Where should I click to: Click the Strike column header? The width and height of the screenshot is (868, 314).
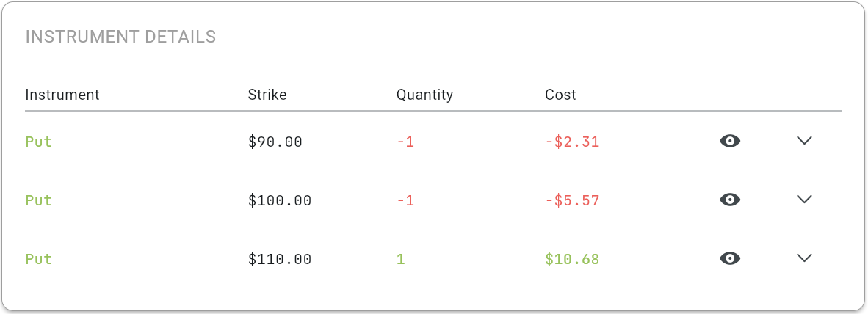267,95
